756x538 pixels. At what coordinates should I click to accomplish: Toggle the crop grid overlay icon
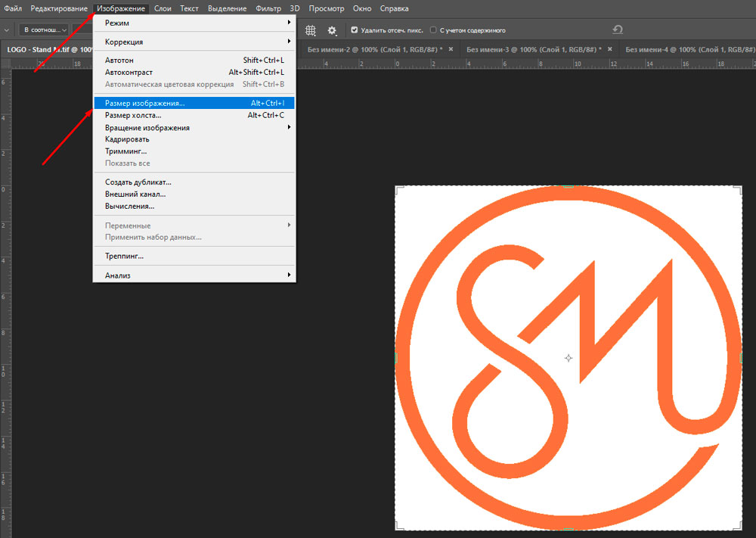click(x=311, y=30)
